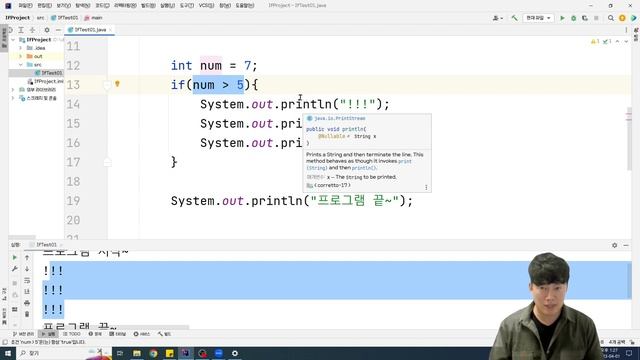Open TODO tool window button
640x360 pixels.
point(71,334)
